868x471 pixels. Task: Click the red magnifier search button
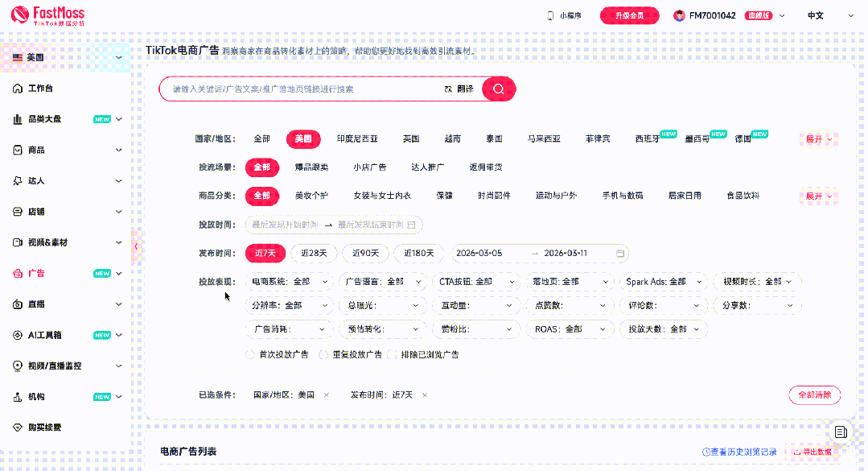[x=499, y=89]
